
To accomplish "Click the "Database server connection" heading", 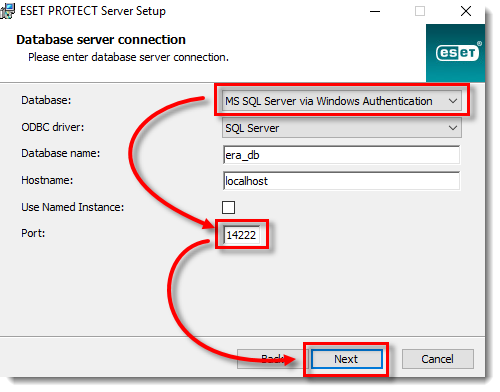I will [101, 40].
